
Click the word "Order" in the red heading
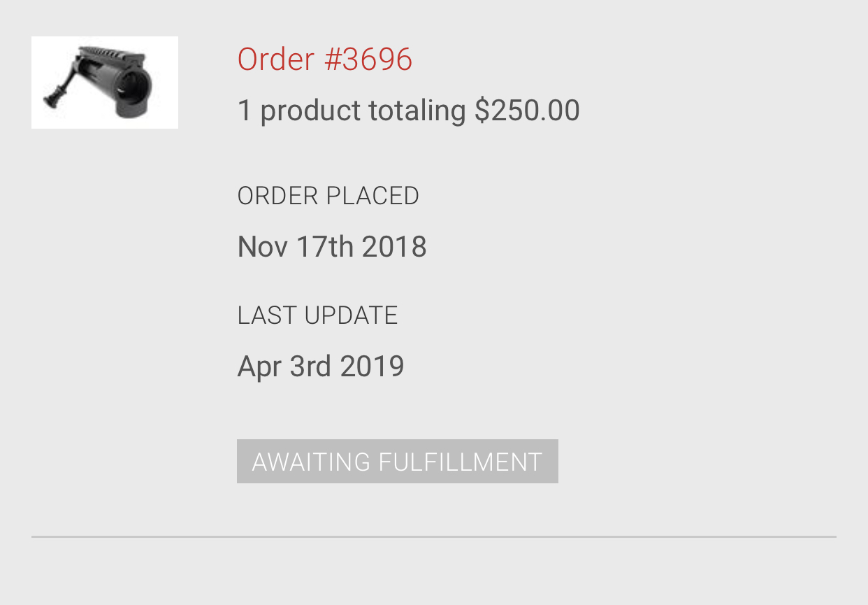click(x=275, y=59)
